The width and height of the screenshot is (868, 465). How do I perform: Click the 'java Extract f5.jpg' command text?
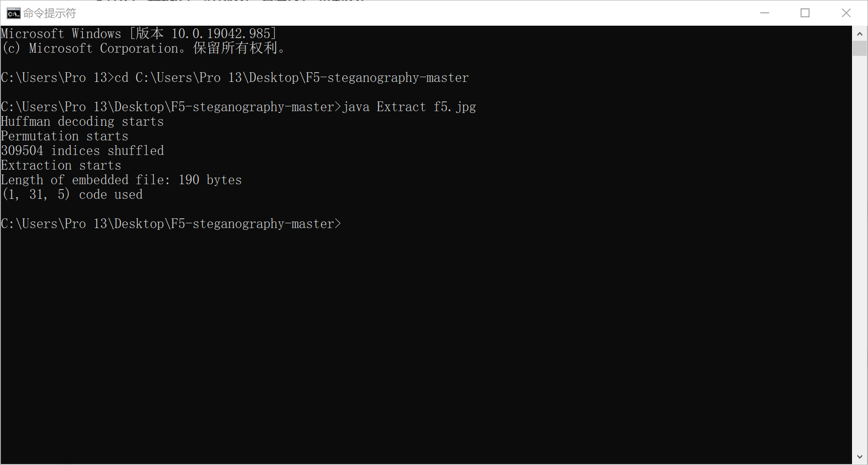click(x=409, y=107)
